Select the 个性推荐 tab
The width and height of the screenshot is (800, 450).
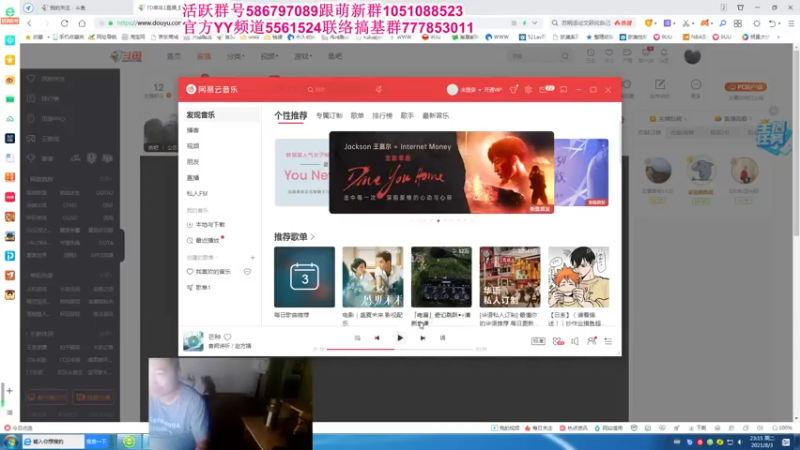point(291,116)
